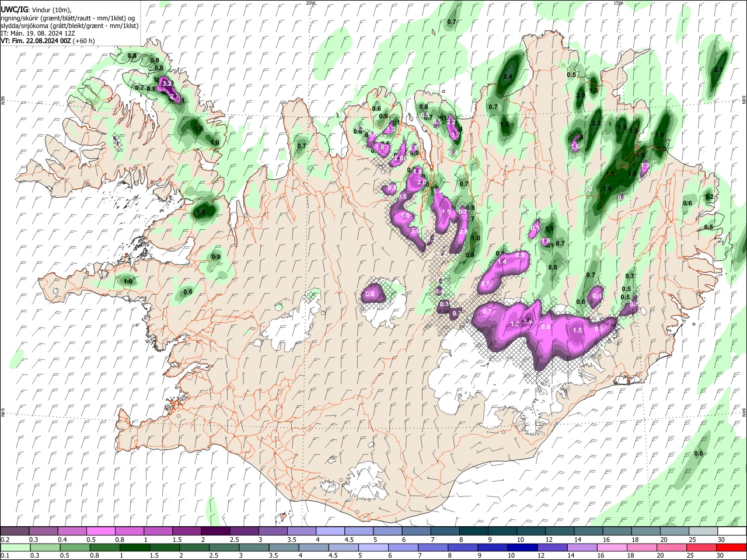
Task: Click the lightest green swatch starting the lower legend row
Action: click(15, 547)
